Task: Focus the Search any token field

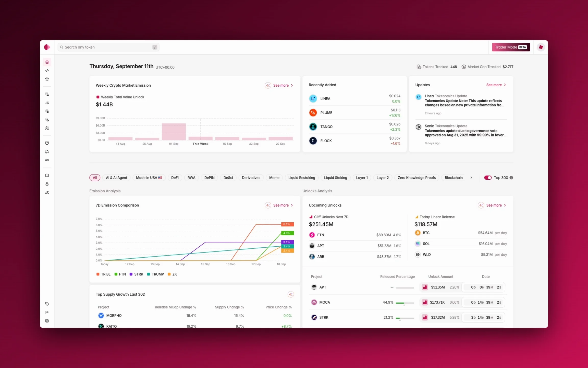Action: point(108,47)
